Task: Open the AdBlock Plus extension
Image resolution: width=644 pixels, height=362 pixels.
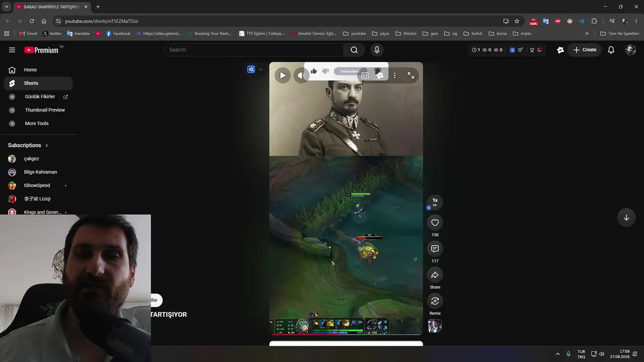Action: point(557,21)
